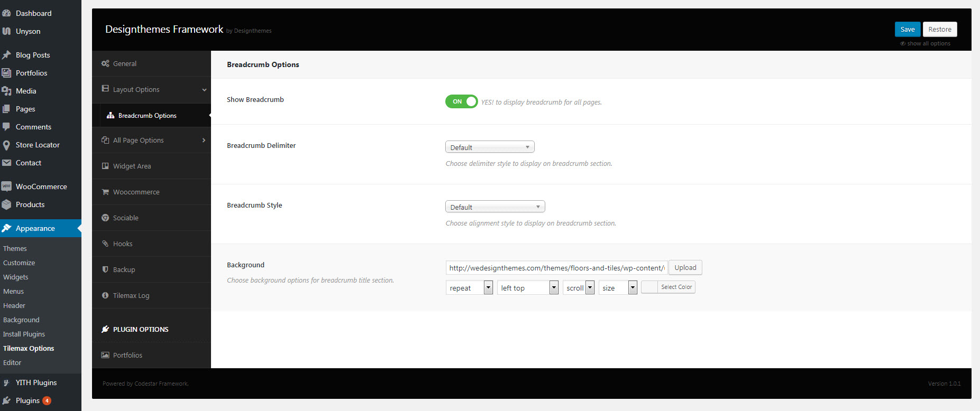This screenshot has height=411, width=980.
Task: Click the Store Locator pin icon
Action: 6,145
